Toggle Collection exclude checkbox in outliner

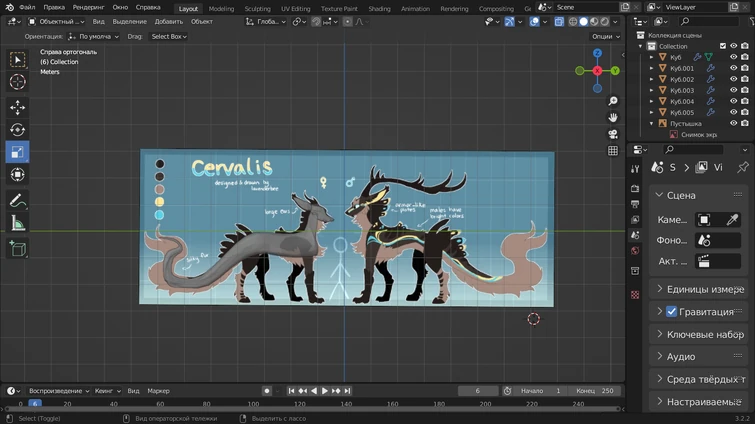point(722,46)
